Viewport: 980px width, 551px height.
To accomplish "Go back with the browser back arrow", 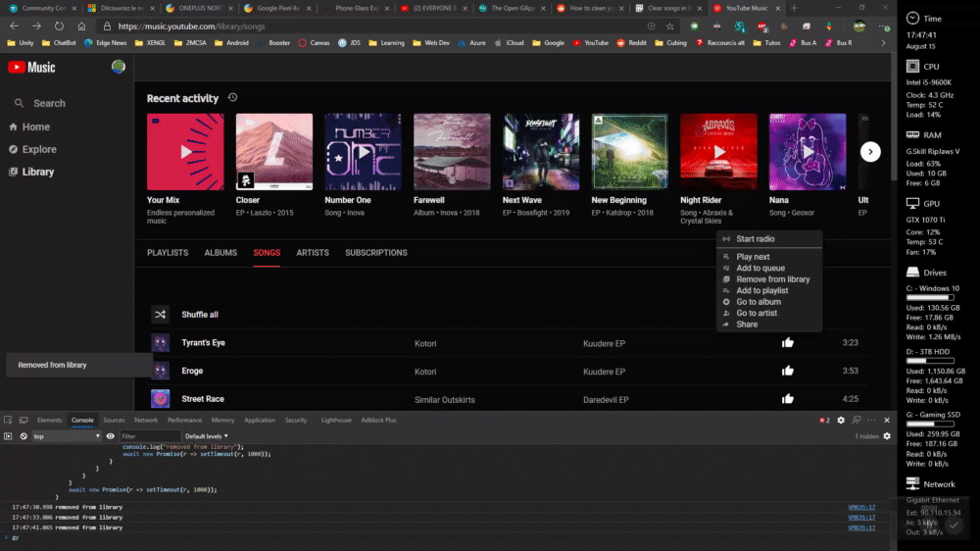I will click(x=15, y=26).
